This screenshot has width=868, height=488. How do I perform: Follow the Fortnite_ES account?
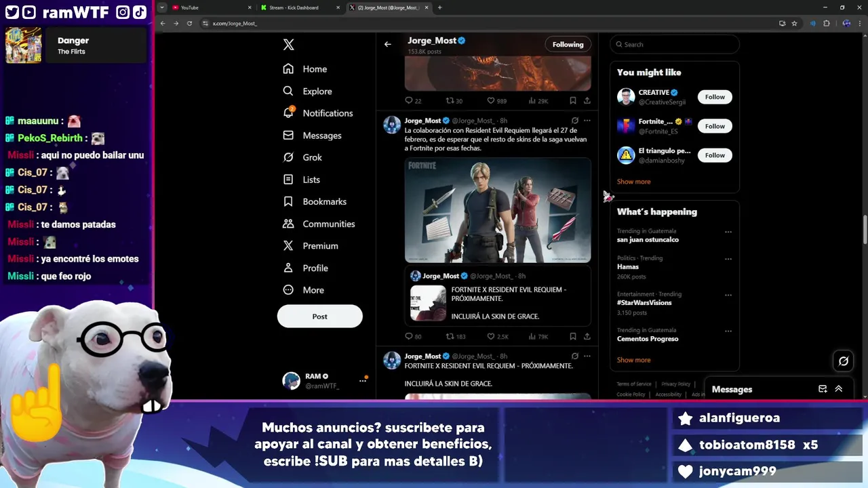[715, 126]
